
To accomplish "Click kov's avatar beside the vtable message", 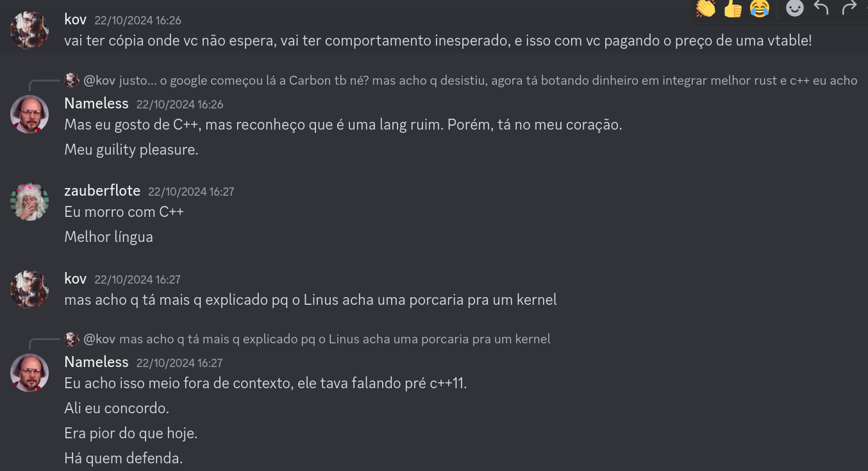I will (x=29, y=30).
